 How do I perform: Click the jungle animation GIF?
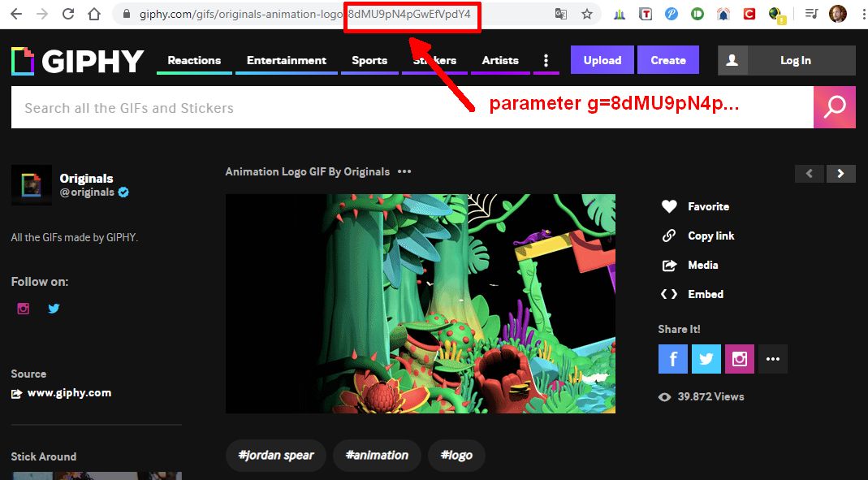(421, 304)
